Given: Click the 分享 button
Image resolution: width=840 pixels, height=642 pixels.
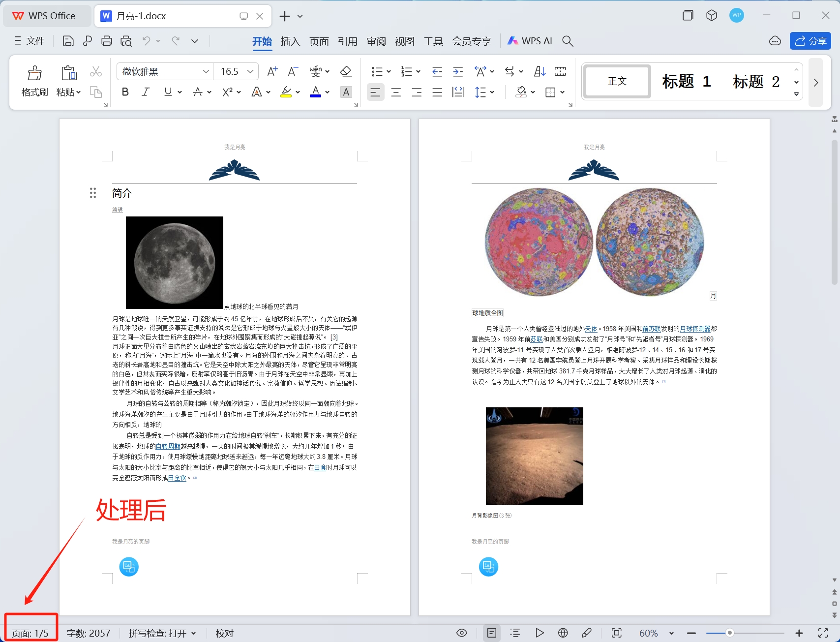Looking at the screenshot, I should [x=810, y=41].
